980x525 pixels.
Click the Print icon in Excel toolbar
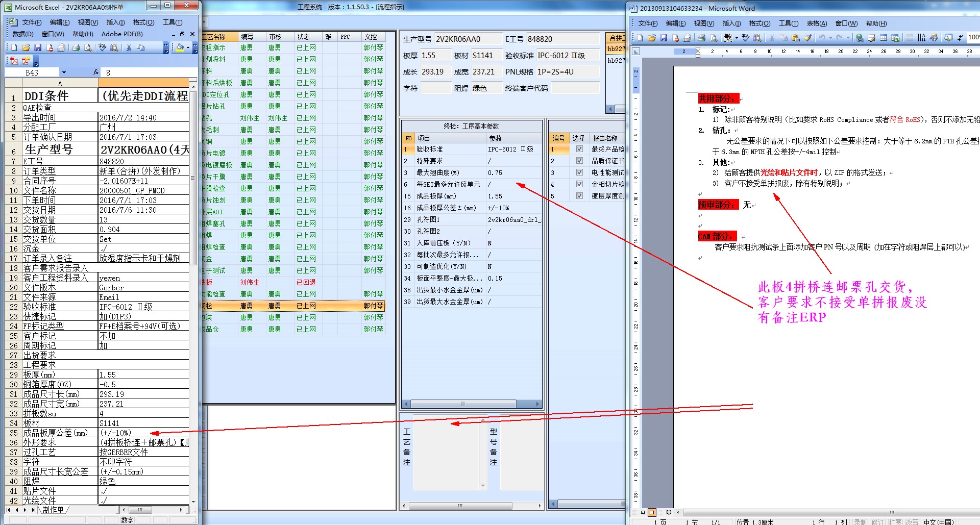point(76,47)
